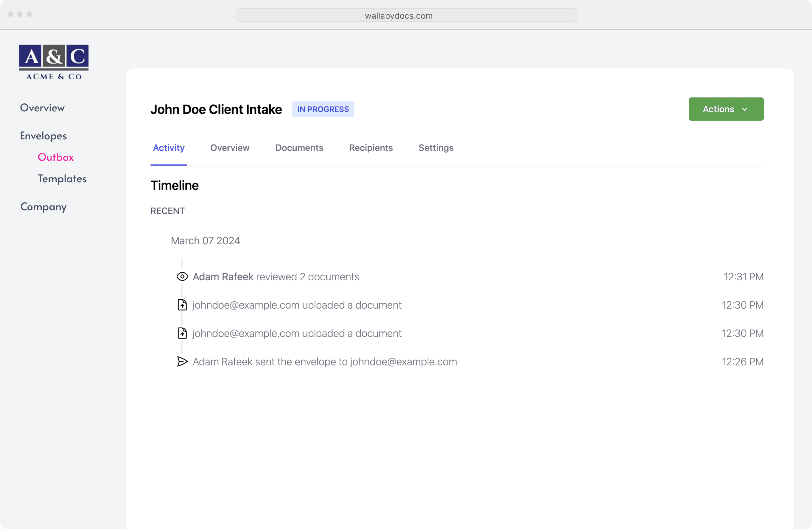Click the March 07 2024 date heading
Screen dimensions: 812x529
[206, 241]
